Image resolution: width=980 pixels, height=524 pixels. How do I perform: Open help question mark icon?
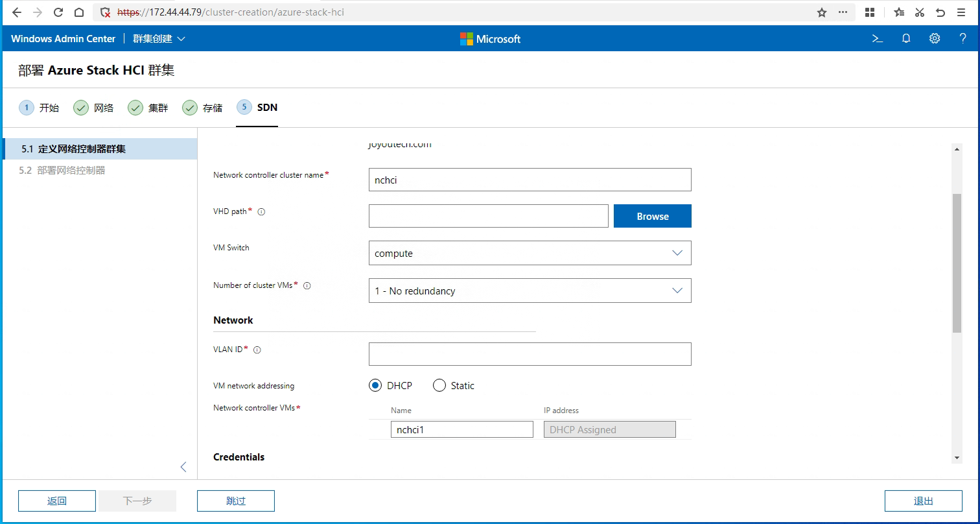point(962,38)
